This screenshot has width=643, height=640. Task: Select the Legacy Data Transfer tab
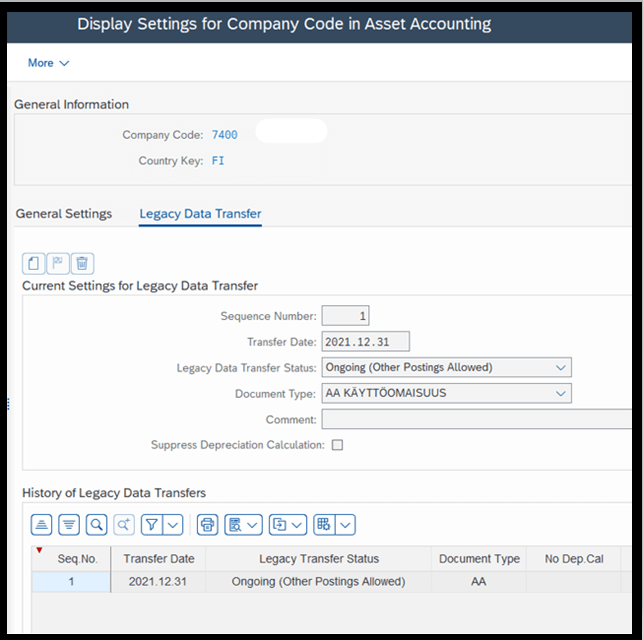click(200, 214)
